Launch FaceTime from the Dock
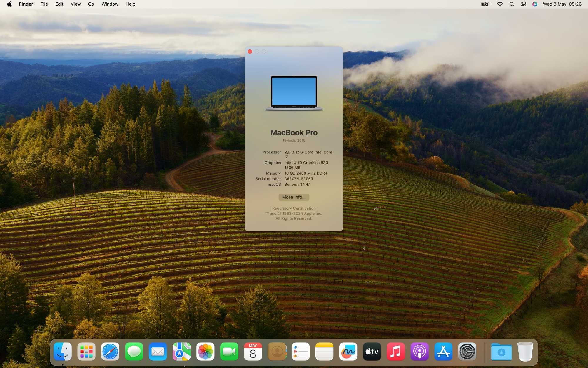Screen dimensions: 588x368 pos(229,352)
